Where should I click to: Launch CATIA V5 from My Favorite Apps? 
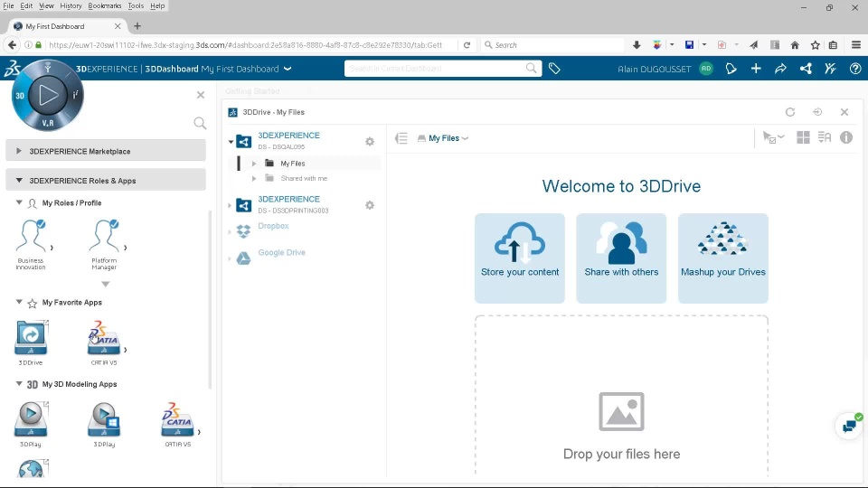103,337
